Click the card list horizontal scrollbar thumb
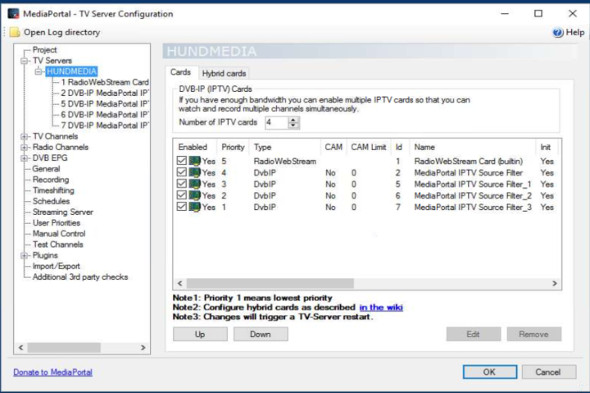 pyautogui.click(x=270, y=283)
